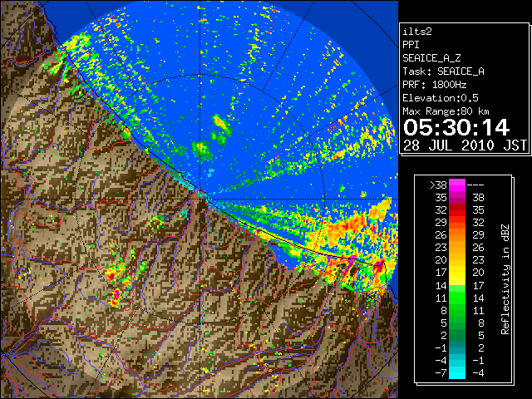The width and height of the screenshot is (532, 399).
Task: Click the -7 legend label
Action: [441, 373]
